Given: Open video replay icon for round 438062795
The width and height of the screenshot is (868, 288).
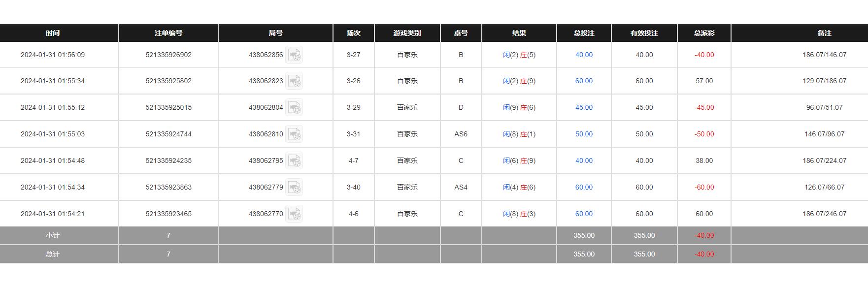Looking at the screenshot, I should click(294, 161).
